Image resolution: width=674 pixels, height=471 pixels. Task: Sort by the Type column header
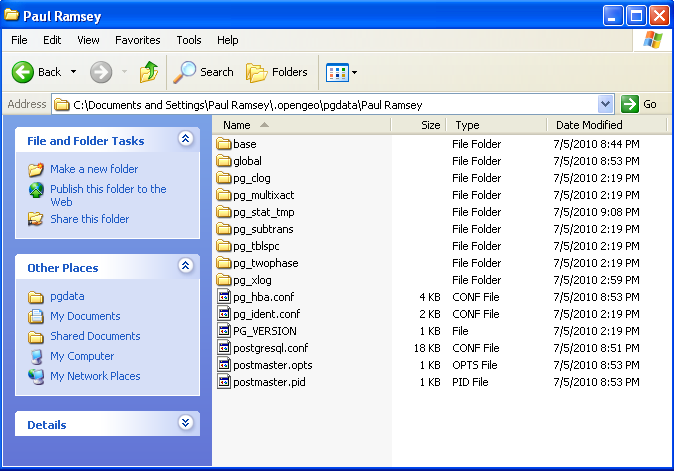pyautogui.click(x=496, y=125)
